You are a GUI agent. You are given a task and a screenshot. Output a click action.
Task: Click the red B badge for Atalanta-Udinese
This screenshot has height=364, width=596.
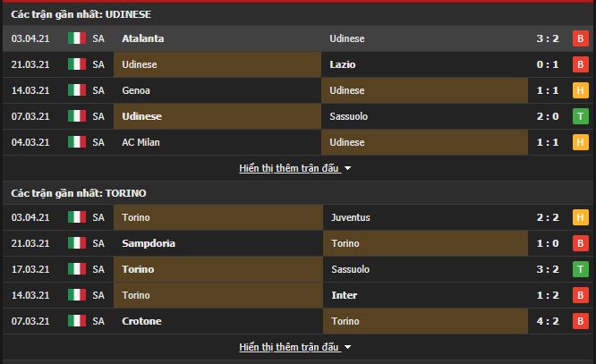click(x=581, y=38)
